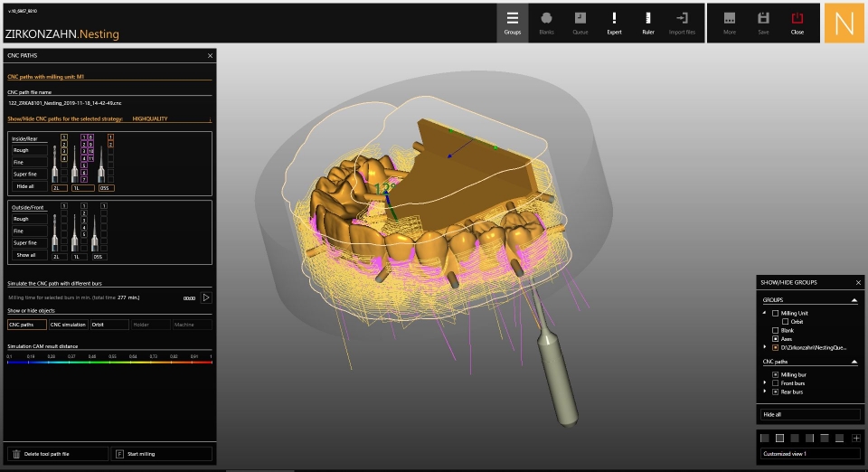The width and height of the screenshot is (868, 472).
Task: Click the 2L bur image in Inside/Rear
Action: pyautogui.click(x=55, y=164)
